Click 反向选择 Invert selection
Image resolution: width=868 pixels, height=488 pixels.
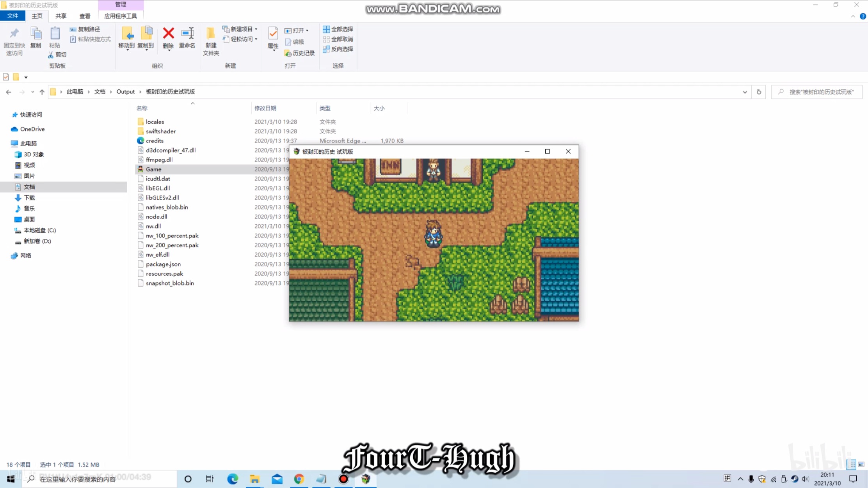pyautogui.click(x=338, y=49)
